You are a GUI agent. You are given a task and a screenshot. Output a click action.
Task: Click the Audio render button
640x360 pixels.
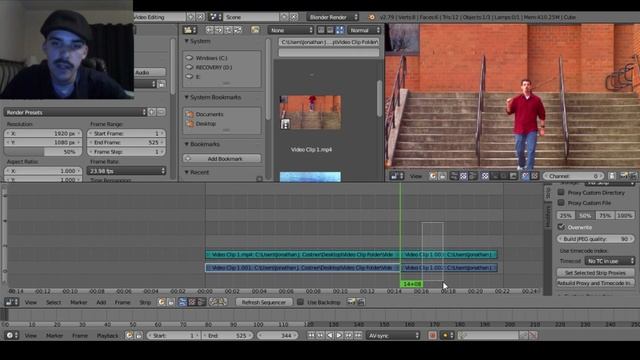click(150, 72)
